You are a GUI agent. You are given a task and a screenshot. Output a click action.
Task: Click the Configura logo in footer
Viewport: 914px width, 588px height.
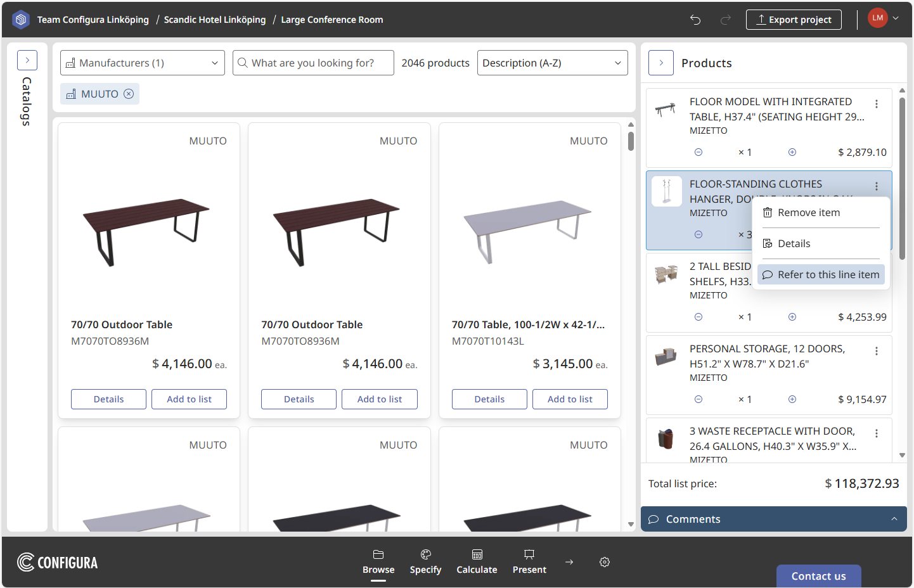tap(58, 562)
